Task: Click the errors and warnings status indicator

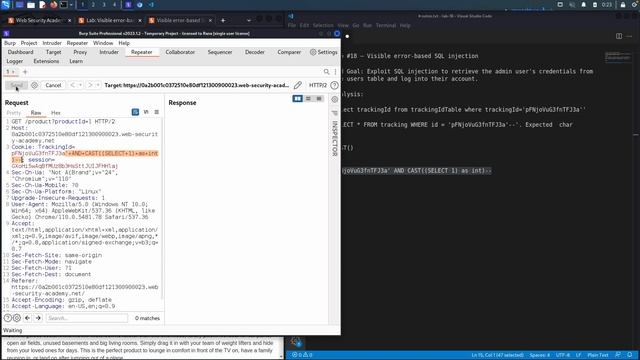Action: [302, 355]
